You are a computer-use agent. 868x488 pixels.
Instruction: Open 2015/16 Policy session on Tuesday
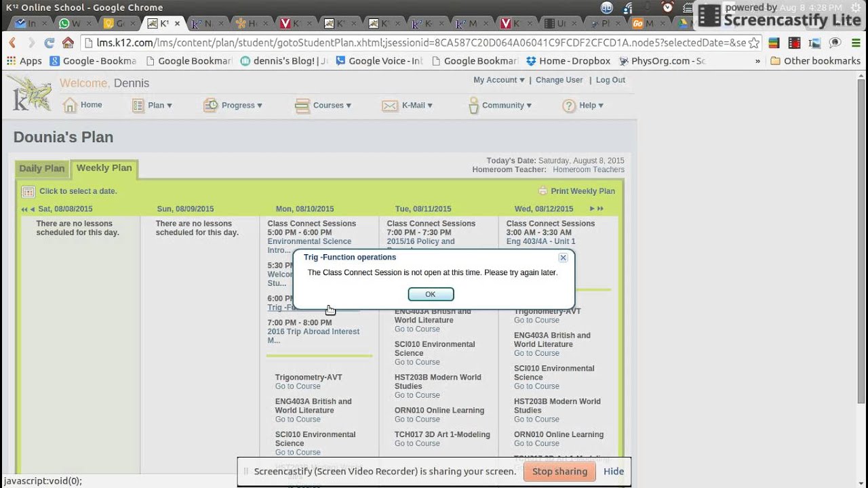click(420, 241)
